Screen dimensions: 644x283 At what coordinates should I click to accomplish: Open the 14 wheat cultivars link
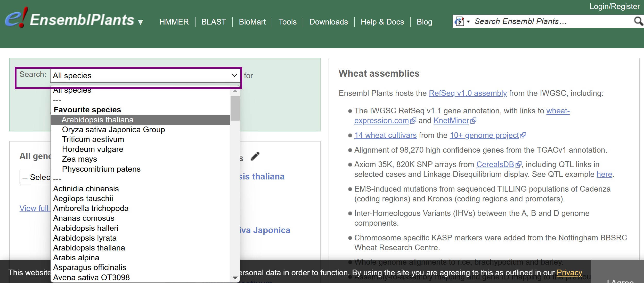(x=385, y=135)
